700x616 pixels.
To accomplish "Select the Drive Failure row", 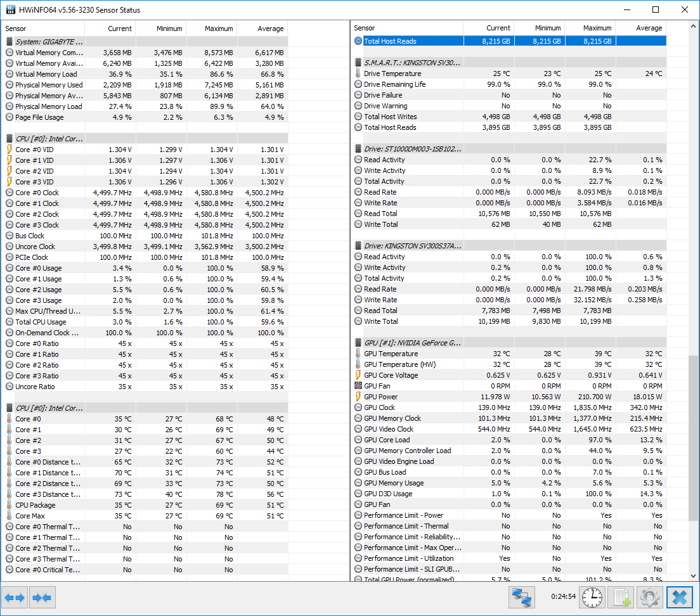I will (509, 95).
